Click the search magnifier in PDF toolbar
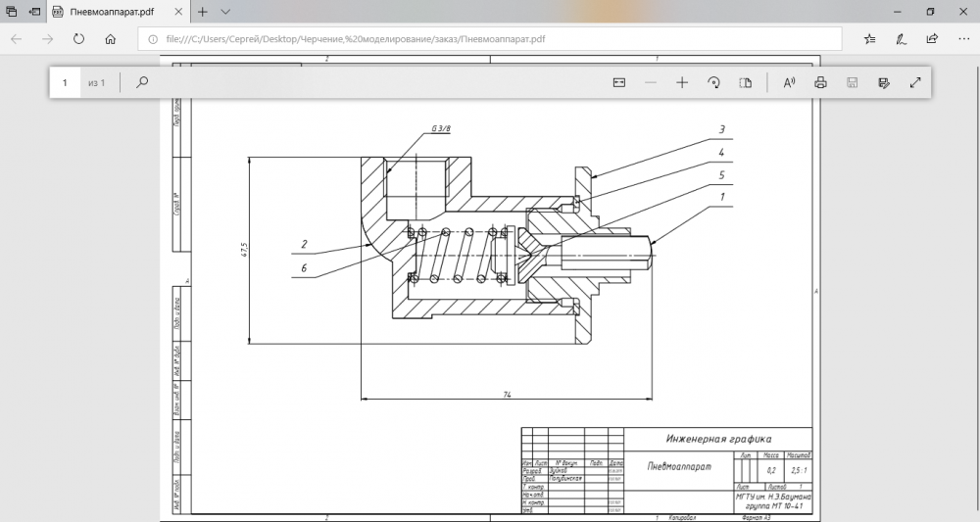Screen dimensions: 980x522 pos(142,83)
